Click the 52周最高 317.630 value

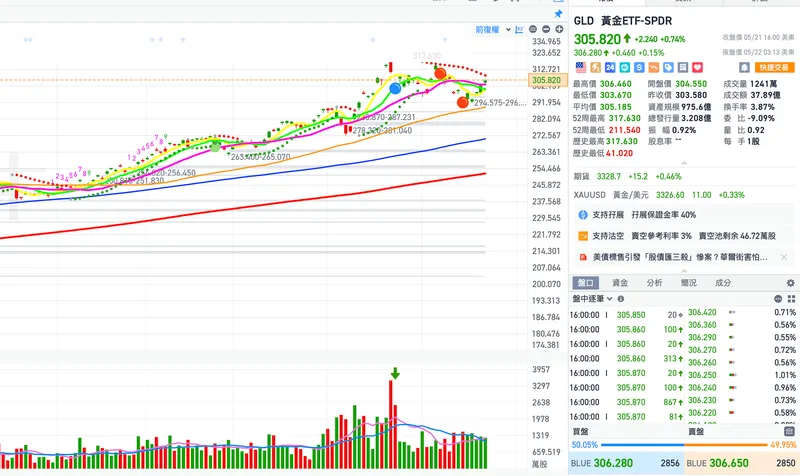624,118
